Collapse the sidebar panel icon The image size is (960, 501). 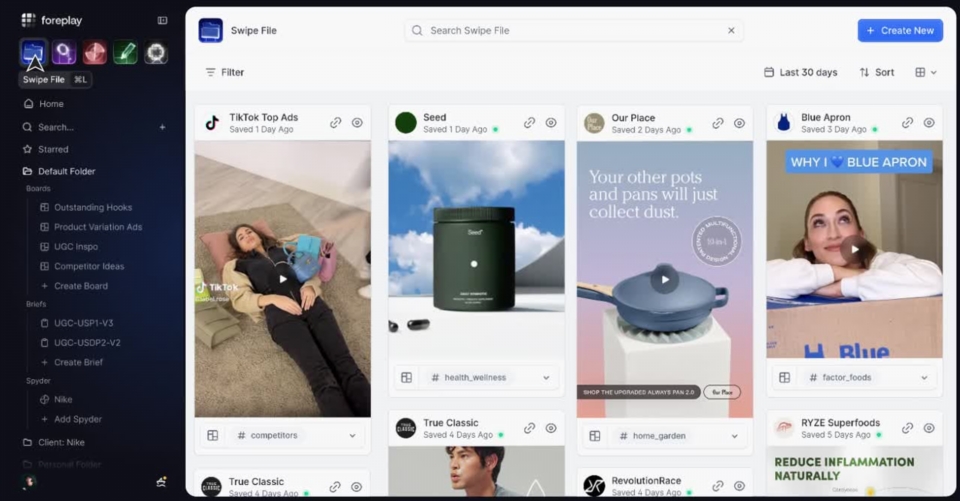[x=163, y=20]
